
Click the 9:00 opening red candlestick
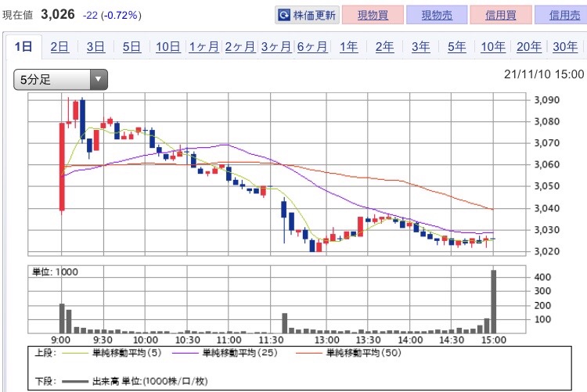pyautogui.click(x=62, y=167)
